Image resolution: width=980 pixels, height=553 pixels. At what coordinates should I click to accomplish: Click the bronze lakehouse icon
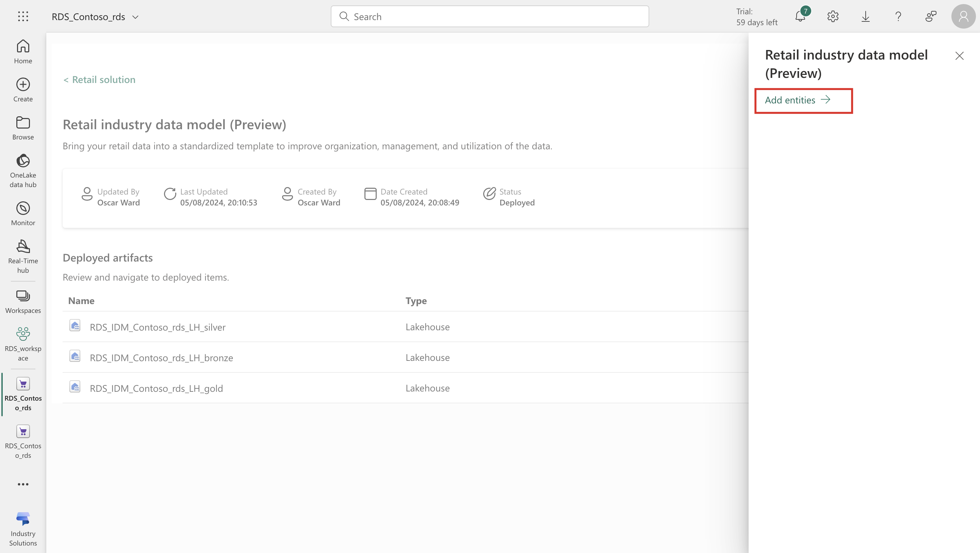point(75,356)
